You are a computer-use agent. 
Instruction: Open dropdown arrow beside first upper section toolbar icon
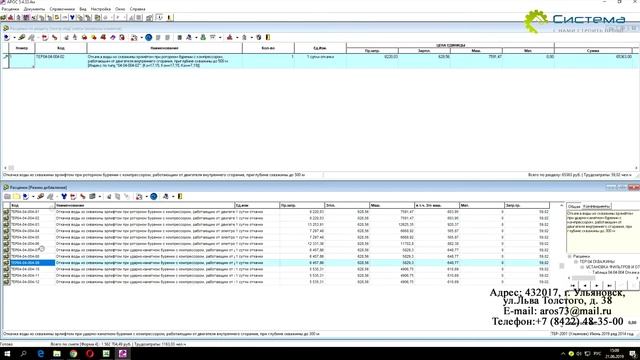(14, 38)
